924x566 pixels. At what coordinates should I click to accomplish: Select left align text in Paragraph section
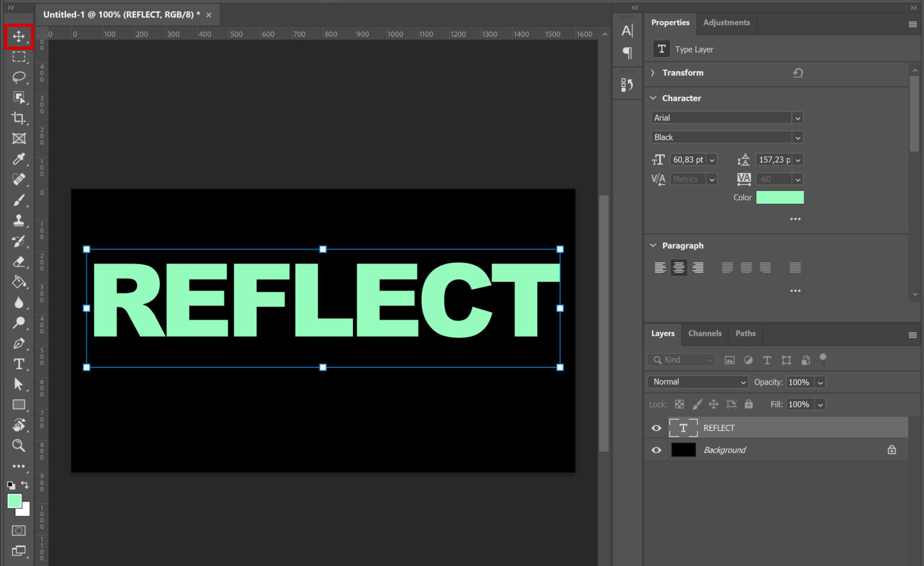[x=660, y=267]
